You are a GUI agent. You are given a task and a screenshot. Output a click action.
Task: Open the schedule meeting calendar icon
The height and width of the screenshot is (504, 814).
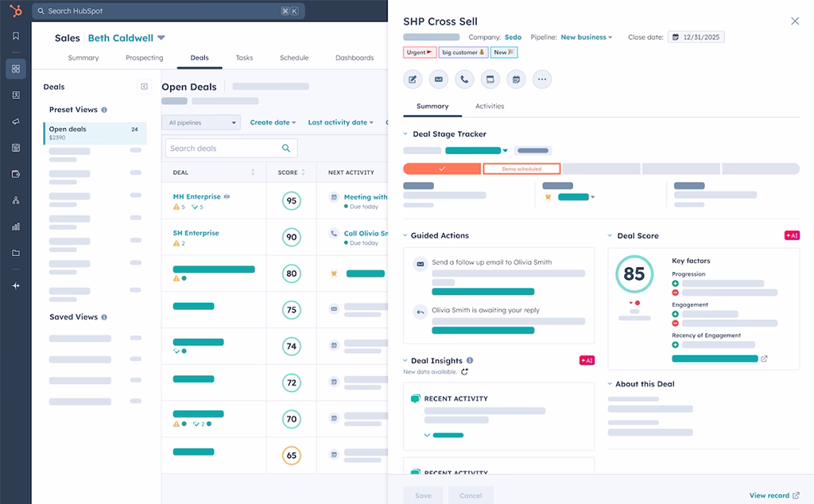tap(517, 79)
